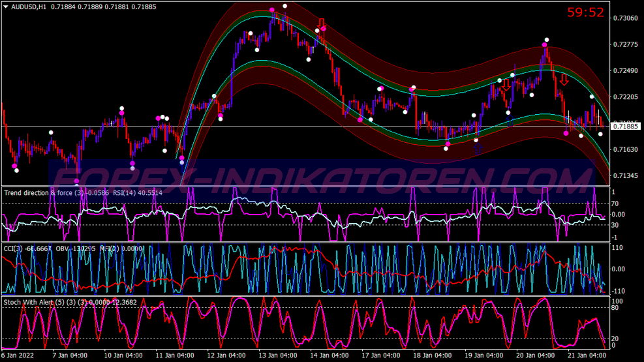Click the white dot at 20 Jan price peak
Image resolution: width=644 pixels, height=362 pixels.
pyautogui.click(x=547, y=40)
